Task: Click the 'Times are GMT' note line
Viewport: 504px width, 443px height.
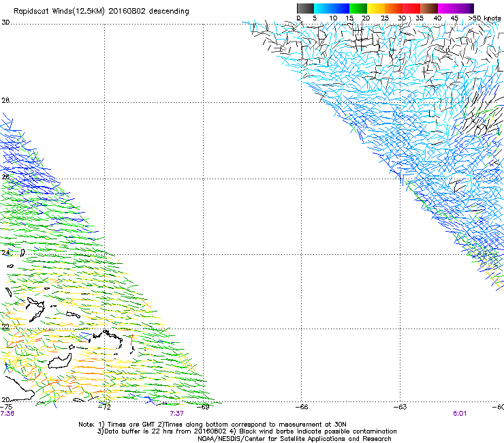Action: [212, 425]
